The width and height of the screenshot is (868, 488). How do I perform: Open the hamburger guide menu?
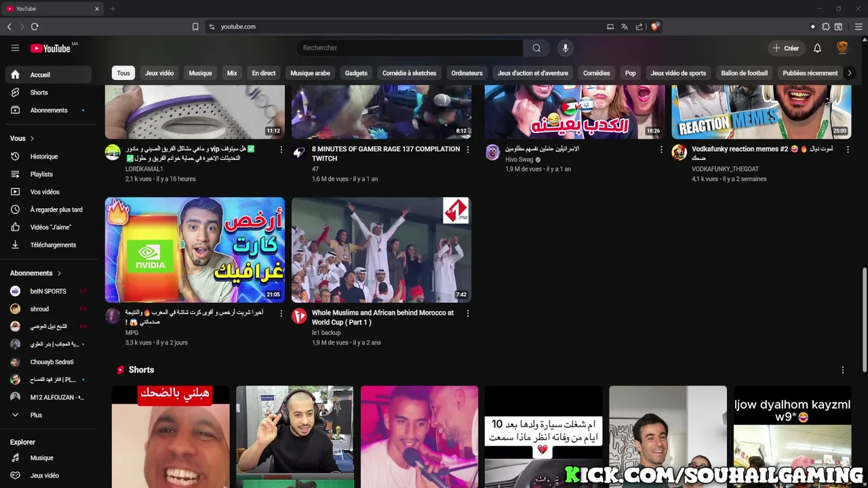tap(15, 48)
